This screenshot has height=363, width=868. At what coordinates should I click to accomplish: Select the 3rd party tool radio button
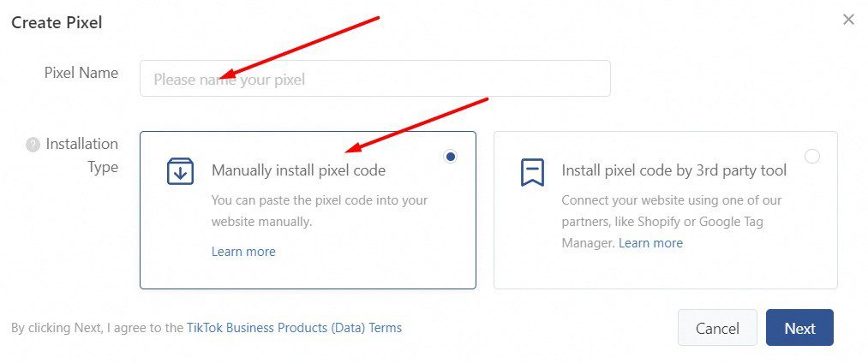812,156
